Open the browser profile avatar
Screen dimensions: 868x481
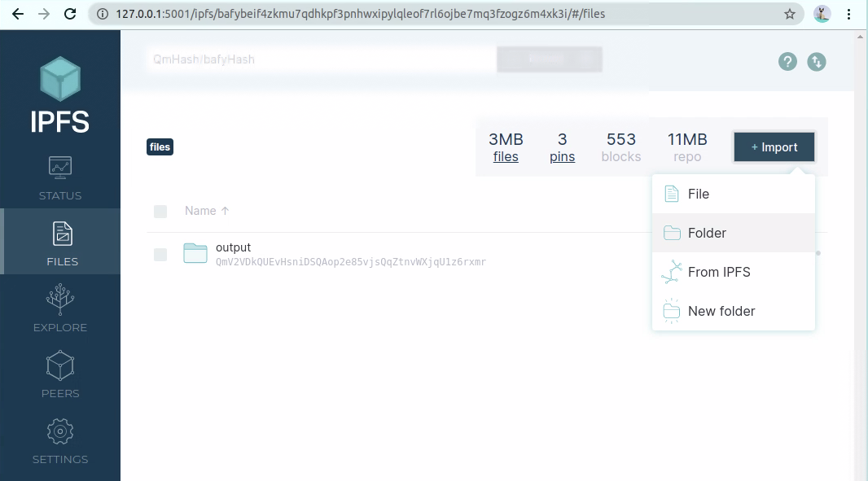(x=822, y=14)
